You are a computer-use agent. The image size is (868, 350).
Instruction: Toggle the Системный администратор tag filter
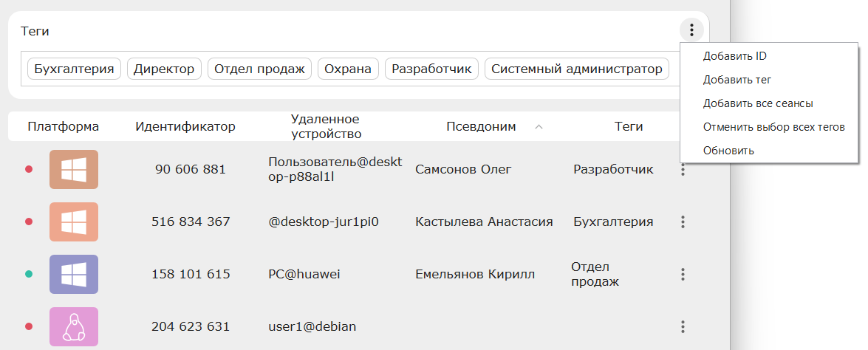(577, 69)
